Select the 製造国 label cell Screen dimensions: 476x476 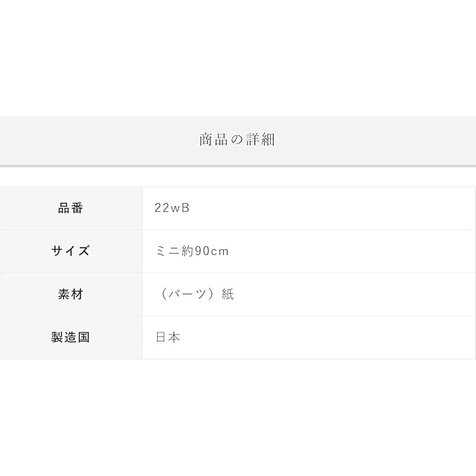71,338
